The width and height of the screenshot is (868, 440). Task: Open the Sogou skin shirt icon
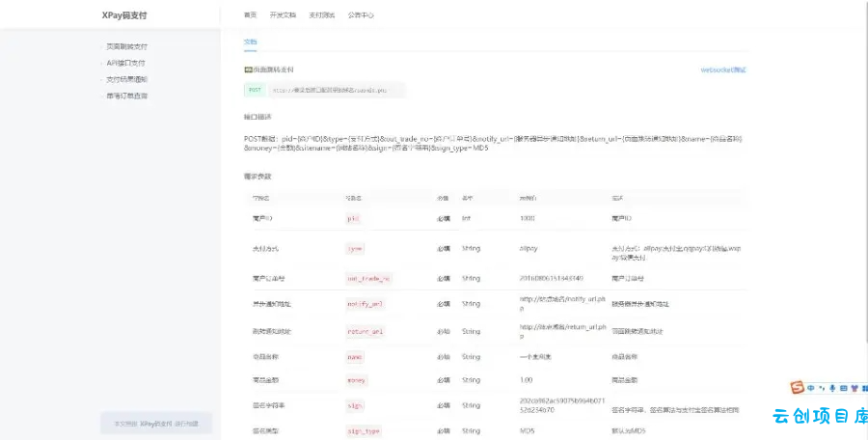tap(854, 389)
